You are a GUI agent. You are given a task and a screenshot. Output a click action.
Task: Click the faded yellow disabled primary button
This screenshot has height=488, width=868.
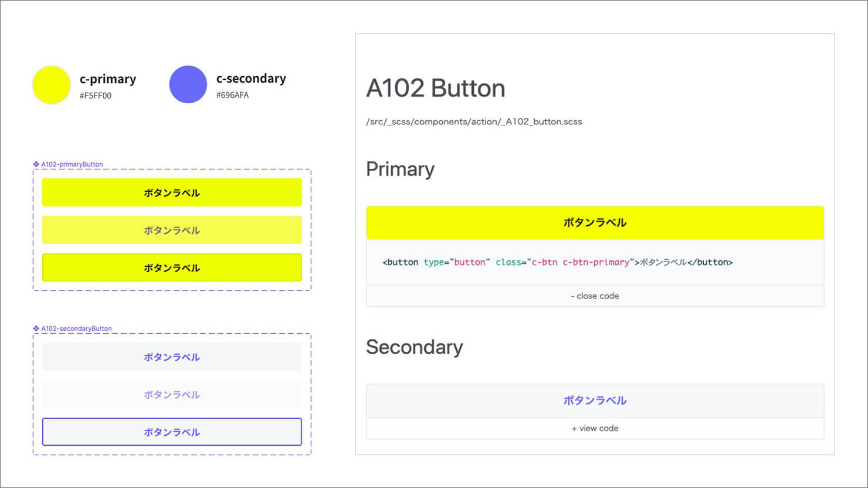(172, 230)
